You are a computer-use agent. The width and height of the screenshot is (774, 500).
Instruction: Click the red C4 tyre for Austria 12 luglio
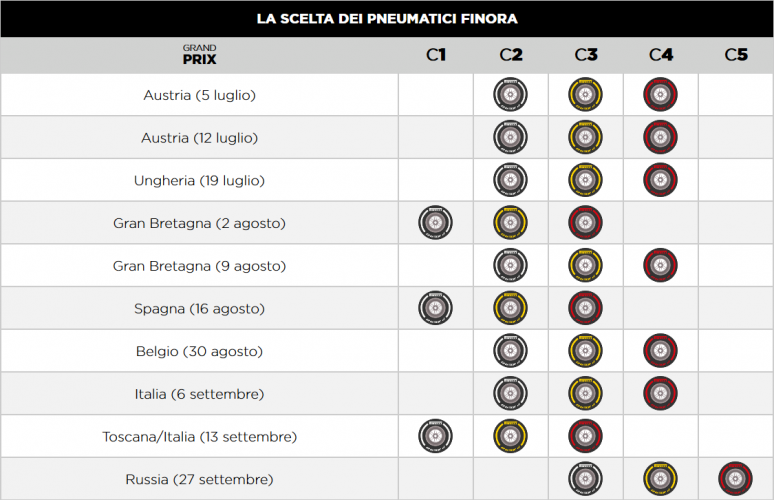tap(660, 137)
